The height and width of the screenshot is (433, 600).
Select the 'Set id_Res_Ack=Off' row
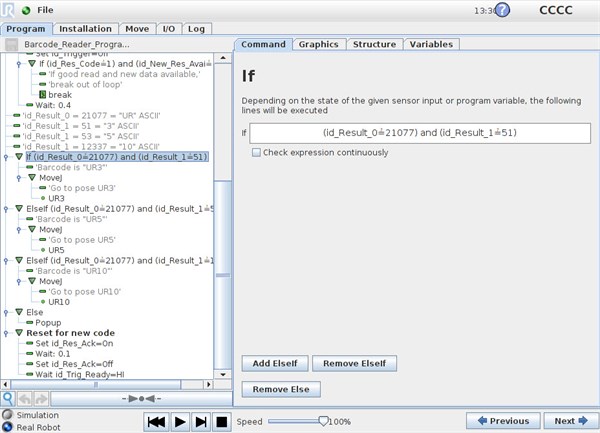(x=70, y=364)
